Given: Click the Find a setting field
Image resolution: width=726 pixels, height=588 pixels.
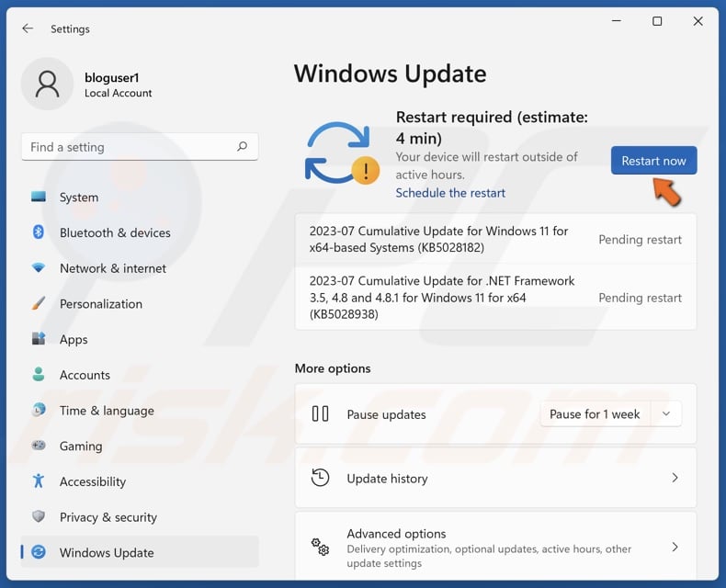Looking at the screenshot, I should coord(140,147).
